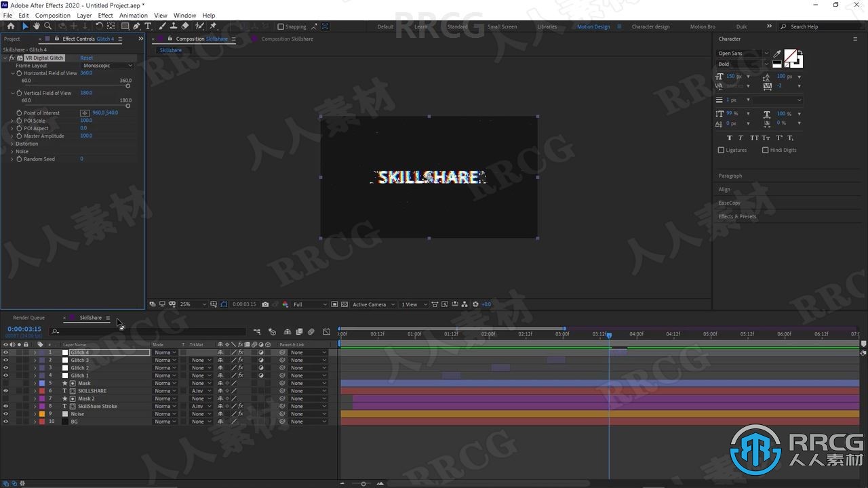Select the Eraser tool
This screenshot has height=488, width=868.
click(x=186, y=26)
